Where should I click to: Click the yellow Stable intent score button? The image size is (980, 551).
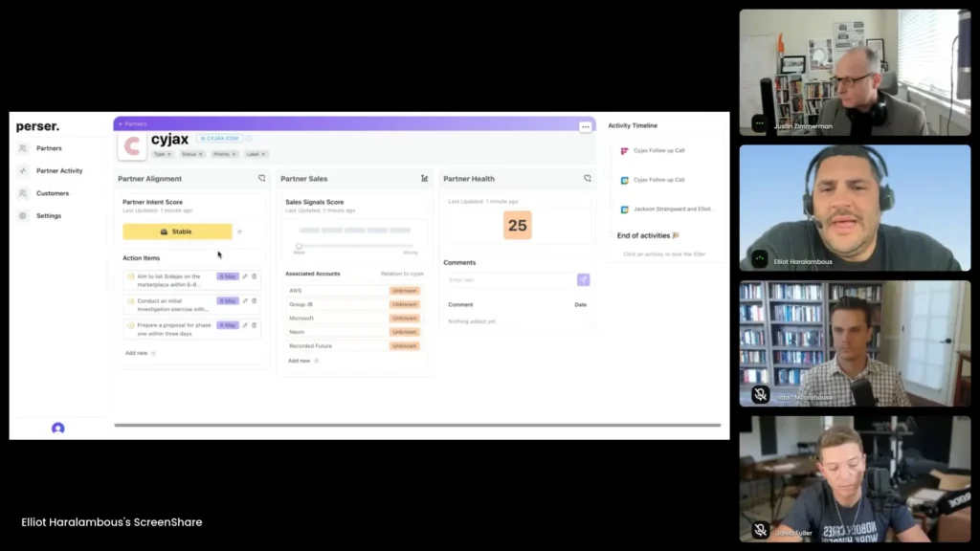tap(177, 231)
